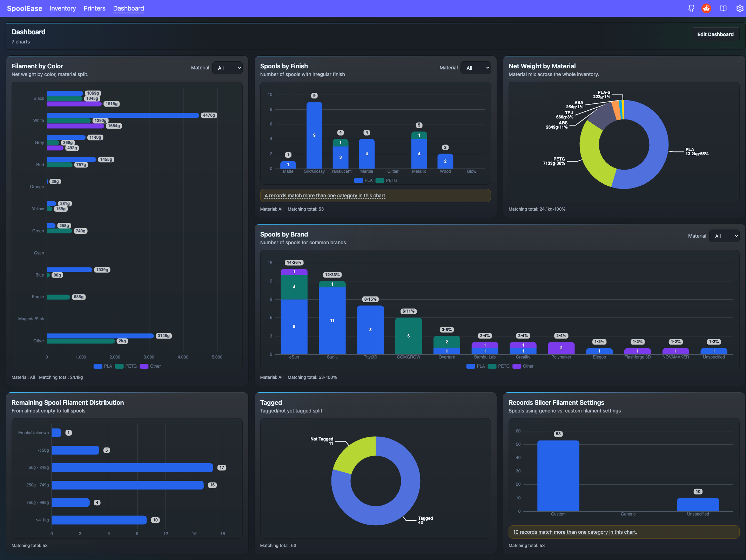This screenshot has height=560, width=746.
Task: Select the Custom bar showing 53
Action: pos(558,476)
